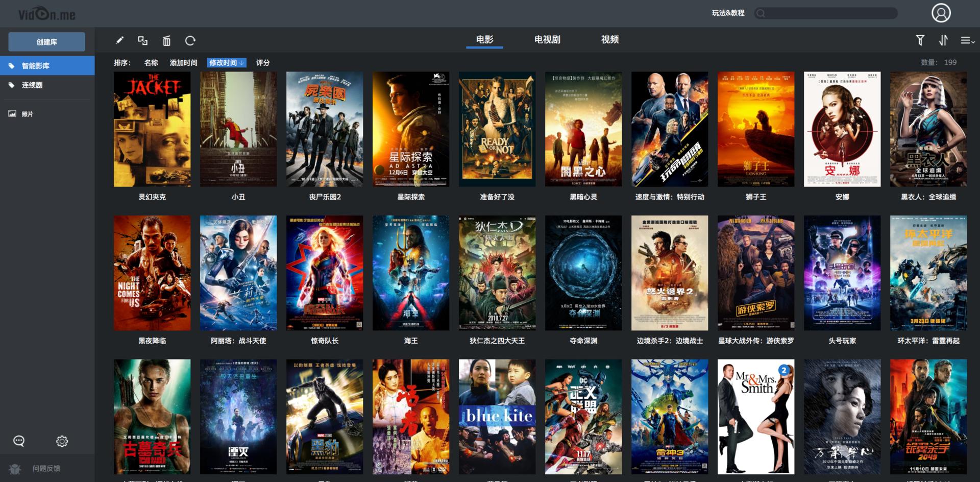Open the 湮灭 poster
Screen dimensions: 980x482
(238, 417)
